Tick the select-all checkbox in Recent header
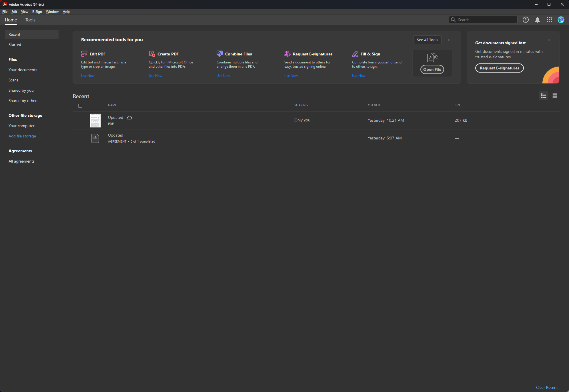 pos(80,106)
